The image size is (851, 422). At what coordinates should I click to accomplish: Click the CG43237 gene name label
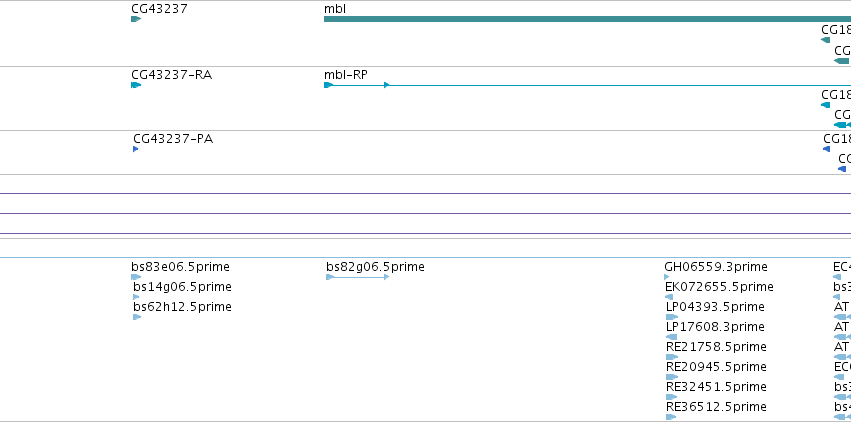tap(159, 9)
